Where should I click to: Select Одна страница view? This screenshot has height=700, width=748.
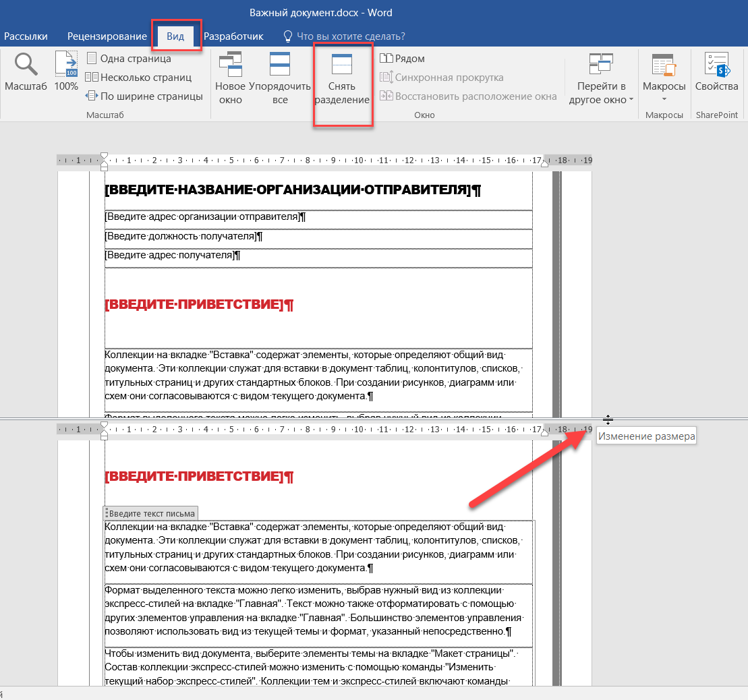tap(129, 59)
